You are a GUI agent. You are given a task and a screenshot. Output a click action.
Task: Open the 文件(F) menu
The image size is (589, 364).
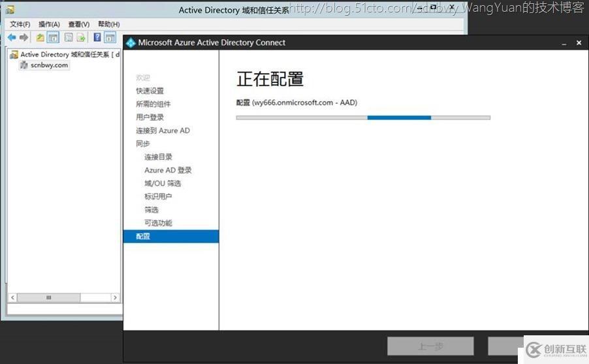(x=20, y=24)
